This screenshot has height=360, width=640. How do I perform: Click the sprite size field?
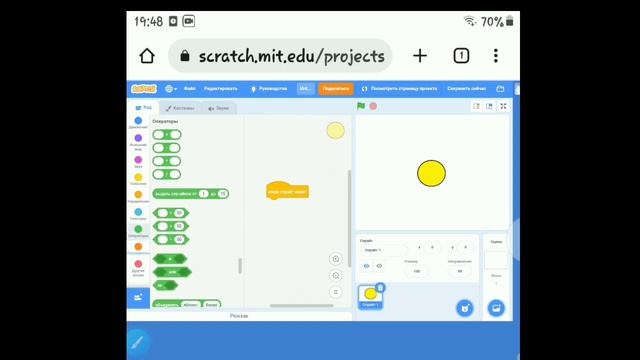coord(417,271)
